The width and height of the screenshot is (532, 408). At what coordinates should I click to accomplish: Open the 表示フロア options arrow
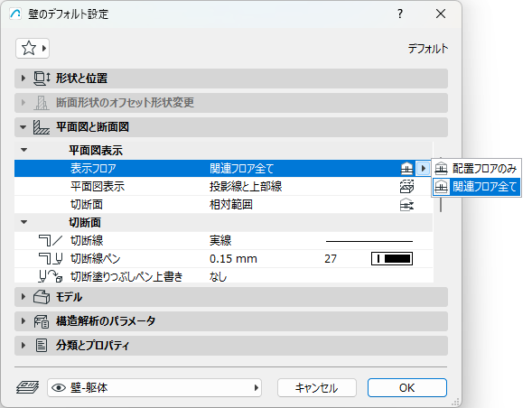[423, 168]
